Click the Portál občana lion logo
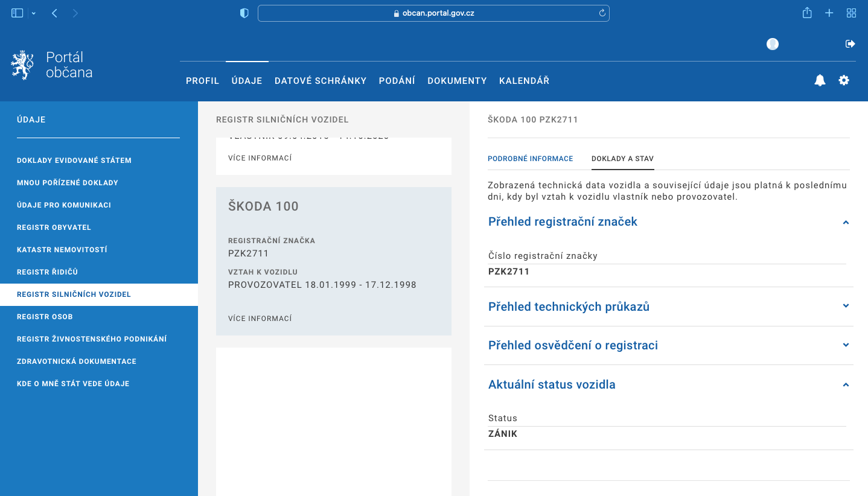The width and height of the screenshot is (868, 496). click(x=22, y=65)
